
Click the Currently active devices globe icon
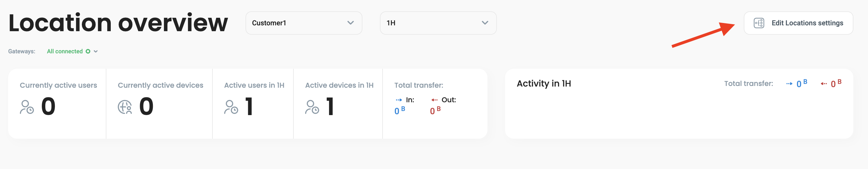click(x=125, y=107)
